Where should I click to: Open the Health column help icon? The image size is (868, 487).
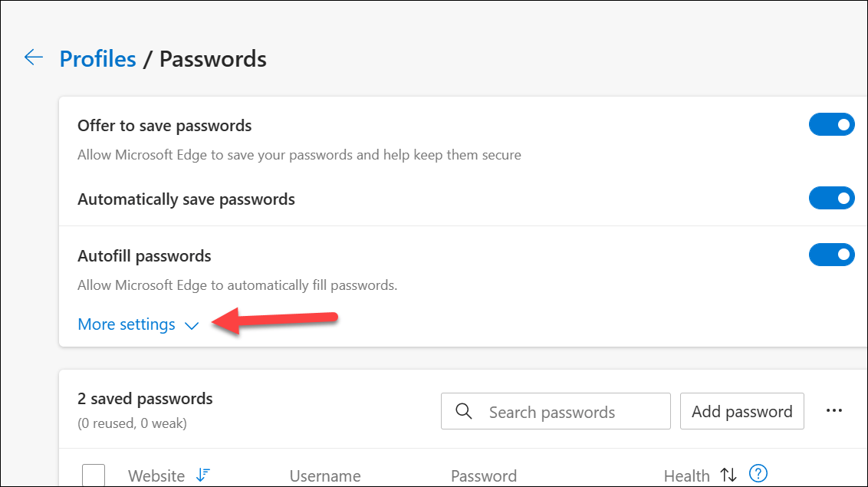click(758, 474)
